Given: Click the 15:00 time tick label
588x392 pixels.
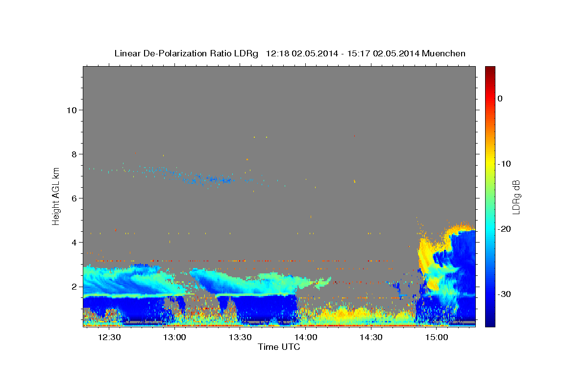Looking at the screenshot, I should [x=437, y=337].
